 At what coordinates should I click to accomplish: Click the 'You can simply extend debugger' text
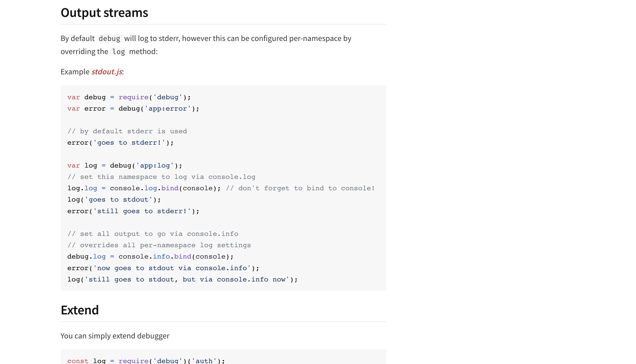pyautogui.click(x=115, y=336)
